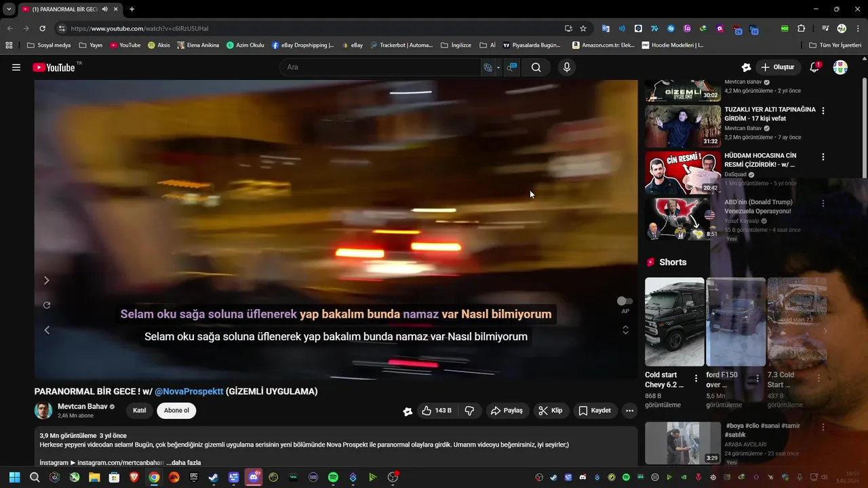Dislike the video with the thumbs-down icon
868x488 pixels.
(469, 411)
